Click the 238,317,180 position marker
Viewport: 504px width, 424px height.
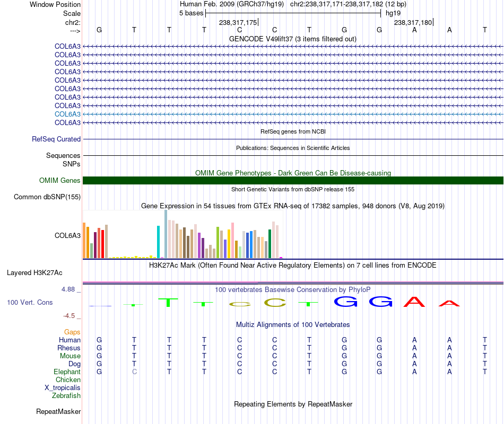coord(413,22)
